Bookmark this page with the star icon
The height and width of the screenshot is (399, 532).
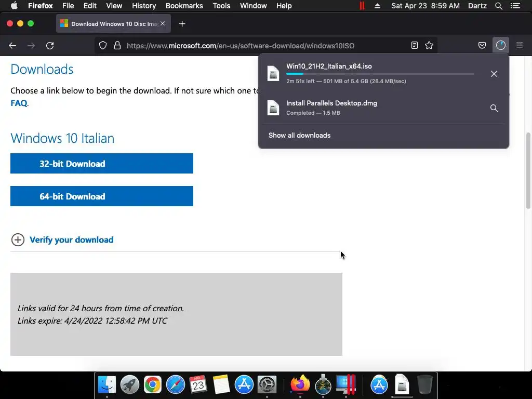429,46
